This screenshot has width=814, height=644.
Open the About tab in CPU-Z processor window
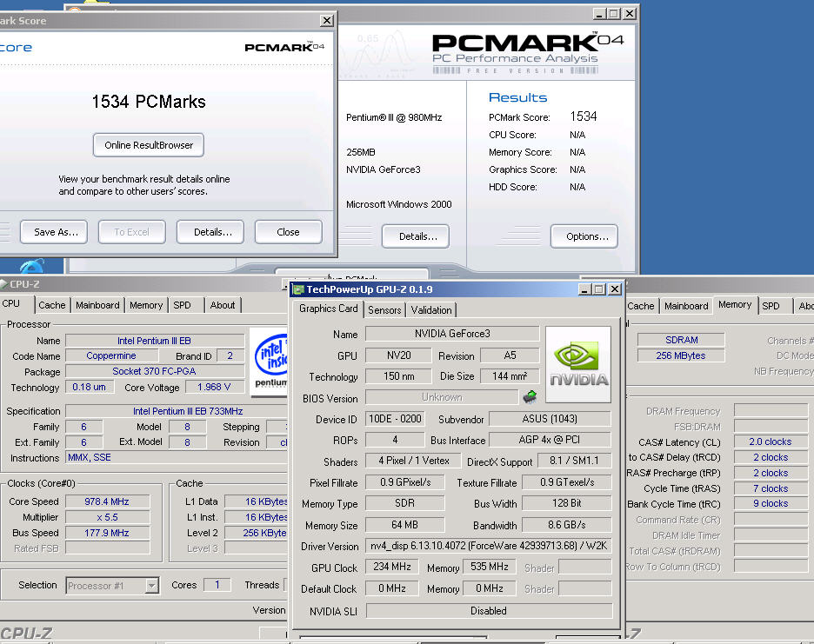222,305
